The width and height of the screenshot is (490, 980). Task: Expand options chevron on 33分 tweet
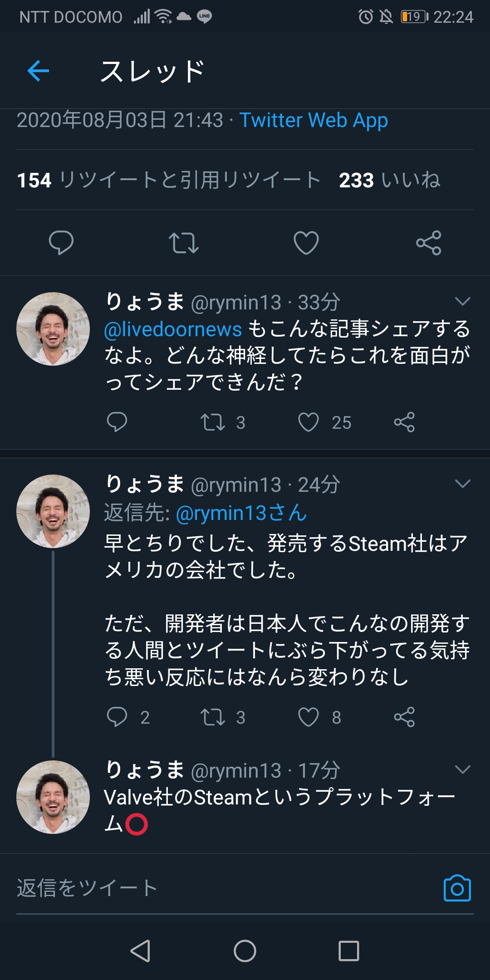(462, 301)
